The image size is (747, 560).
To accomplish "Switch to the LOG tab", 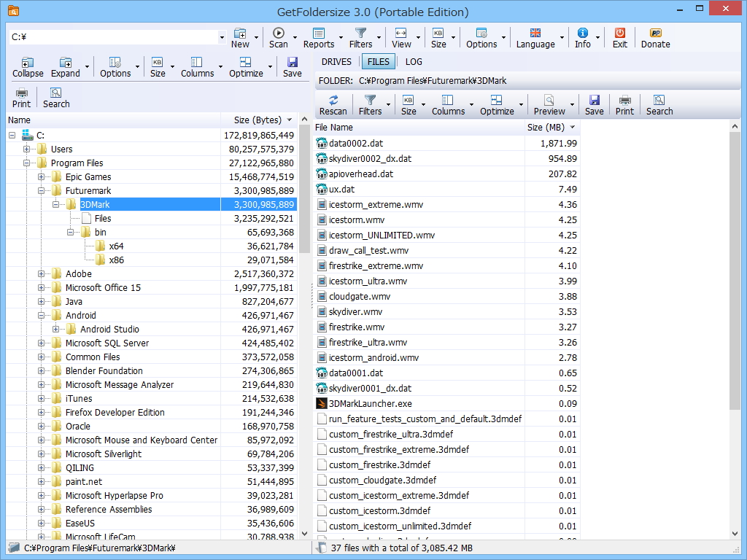I will [x=414, y=62].
